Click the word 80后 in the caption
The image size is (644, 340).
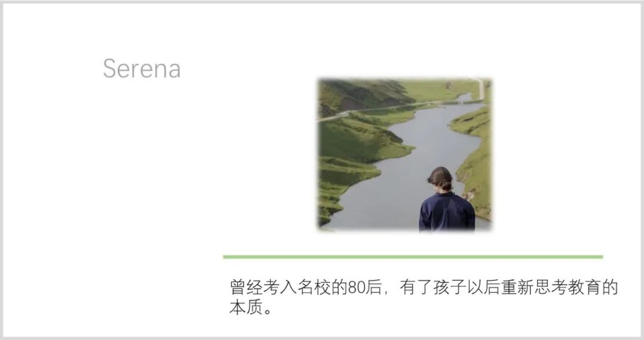(365, 288)
